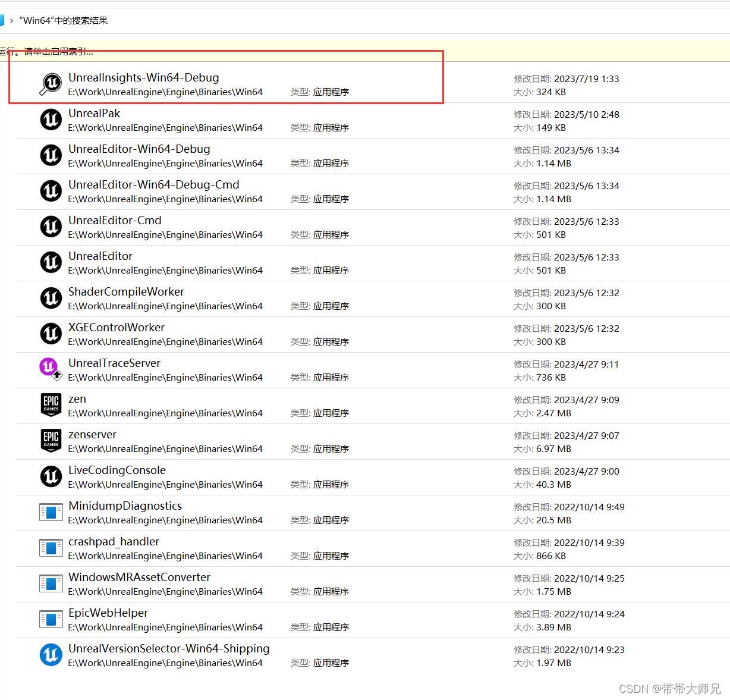Select the UnrealPak file name

pyautogui.click(x=95, y=113)
